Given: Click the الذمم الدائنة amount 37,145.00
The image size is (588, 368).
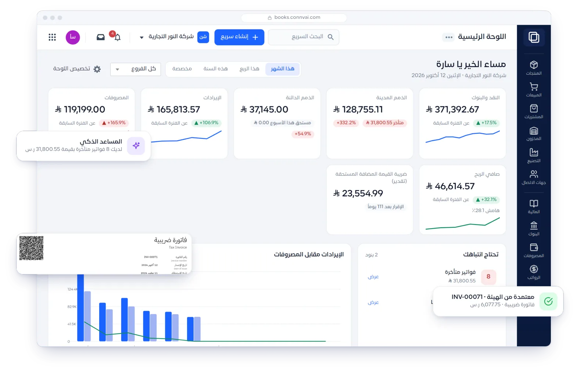Looking at the screenshot, I should pos(264,110).
